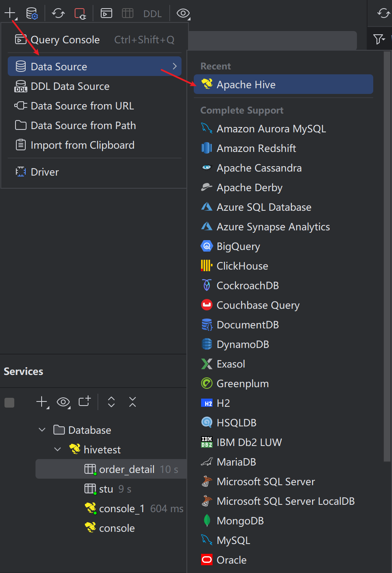Screen dimensions: 392x573
Task: Expand Data Source submenu arrow
Action: (x=175, y=66)
